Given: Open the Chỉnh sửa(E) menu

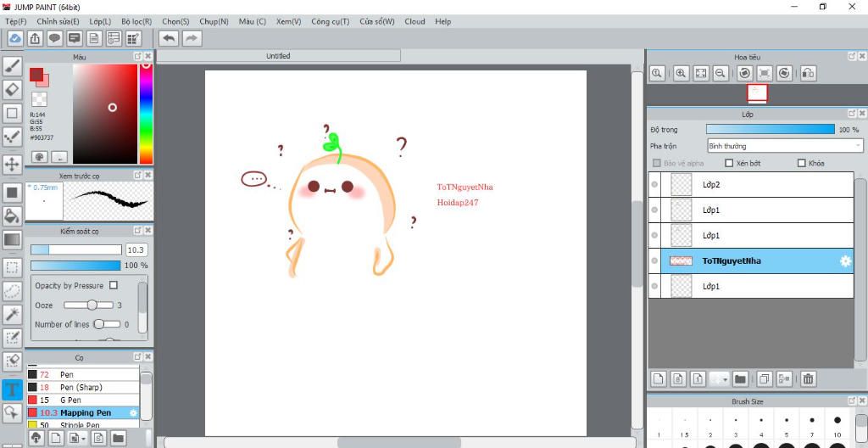Looking at the screenshot, I should click(58, 21).
